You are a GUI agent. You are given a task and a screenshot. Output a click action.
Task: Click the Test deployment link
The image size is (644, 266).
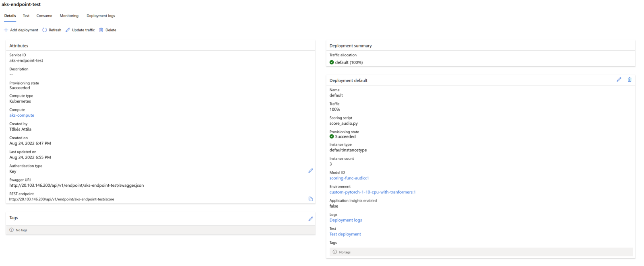(345, 234)
